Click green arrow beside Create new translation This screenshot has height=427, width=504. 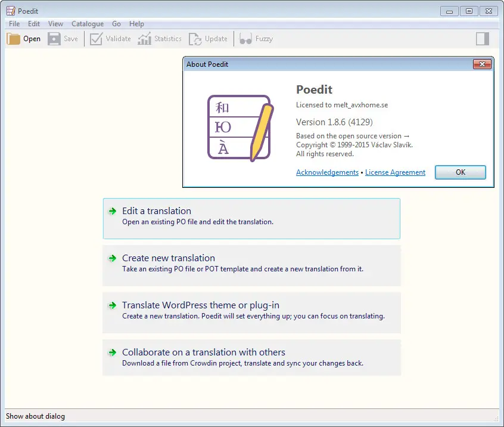pos(112,258)
